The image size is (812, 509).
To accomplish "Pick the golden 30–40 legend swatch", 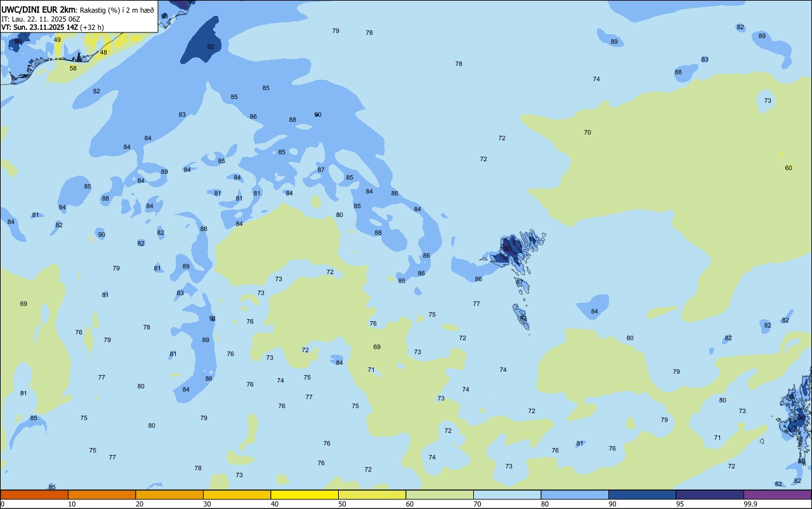I will (237, 494).
